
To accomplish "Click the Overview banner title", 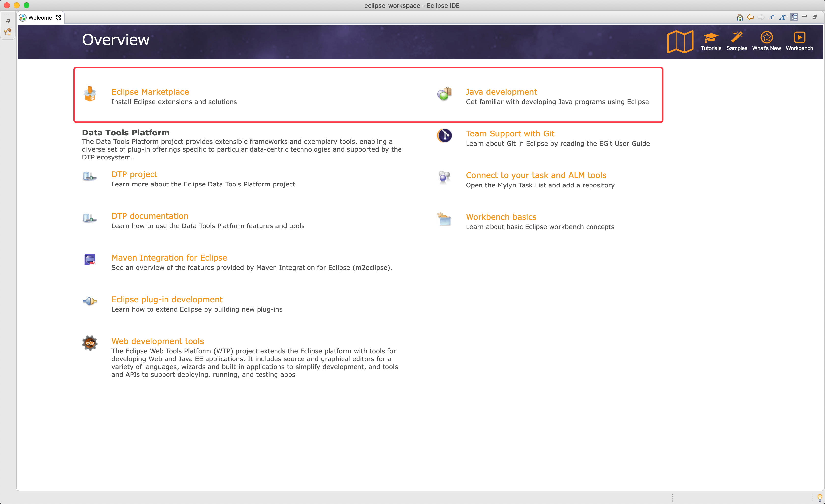I will 116,40.
